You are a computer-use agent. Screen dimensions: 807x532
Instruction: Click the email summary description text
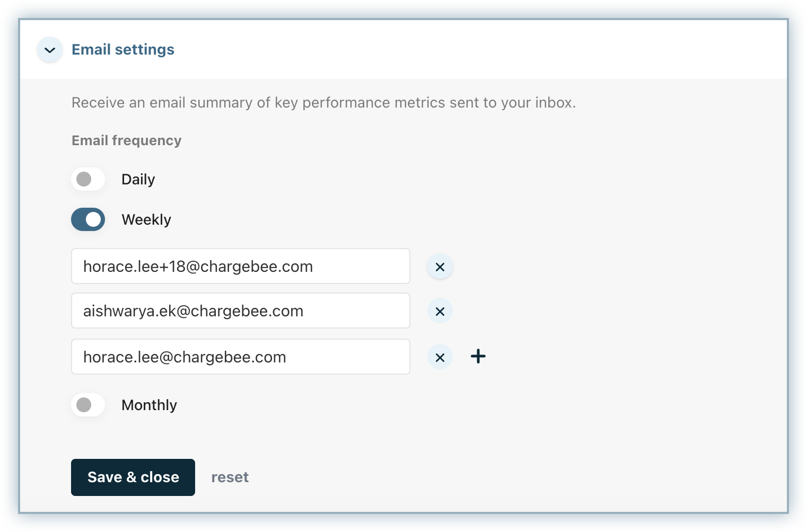[323, 102]
